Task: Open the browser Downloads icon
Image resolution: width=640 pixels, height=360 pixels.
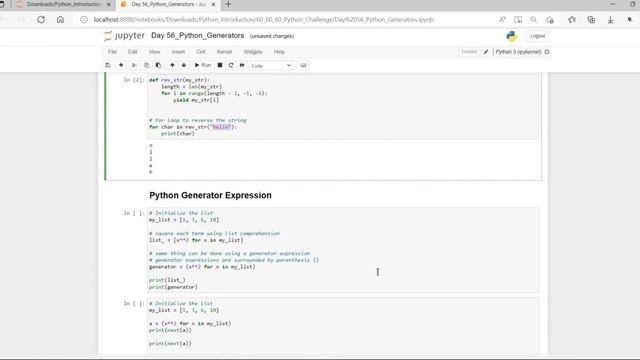Action: [610, 20]
